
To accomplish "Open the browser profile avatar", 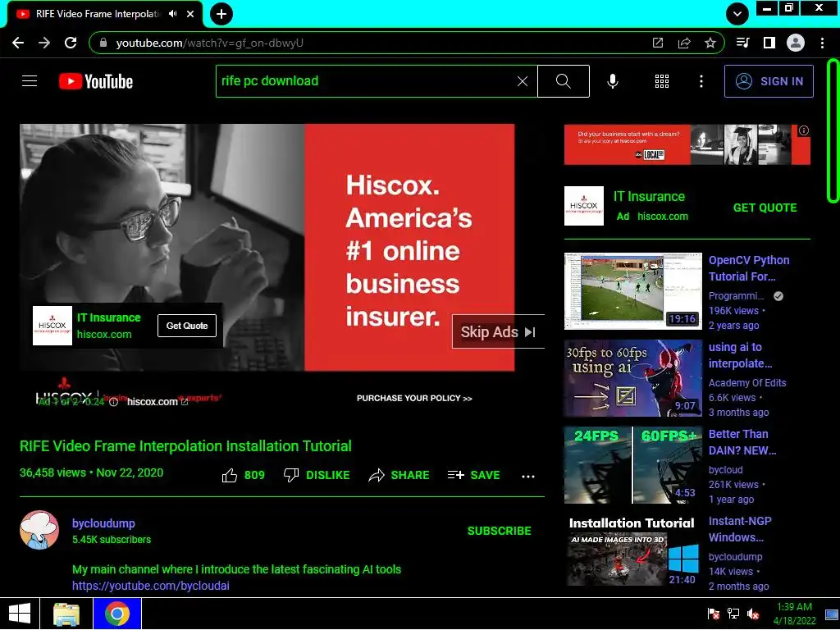I will (x=796, y=43).
